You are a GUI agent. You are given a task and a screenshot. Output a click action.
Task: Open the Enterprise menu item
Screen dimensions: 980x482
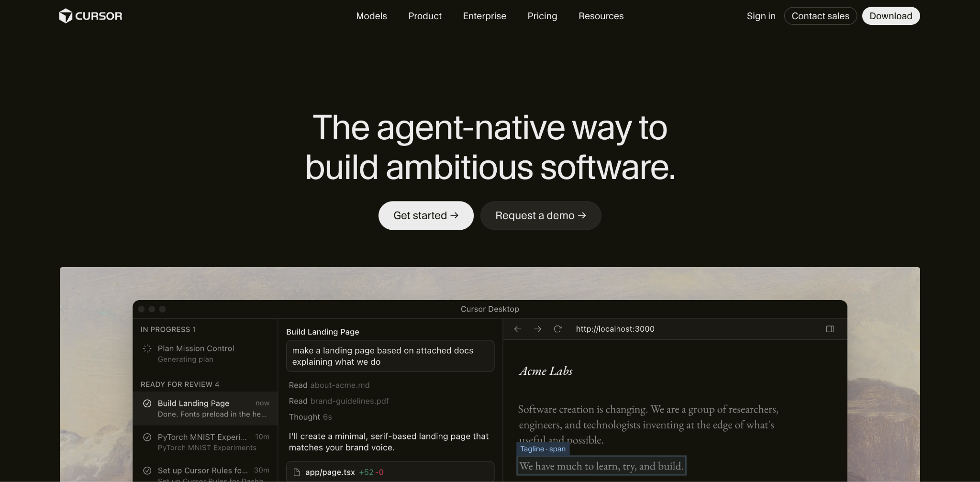(x=484, y=16)
